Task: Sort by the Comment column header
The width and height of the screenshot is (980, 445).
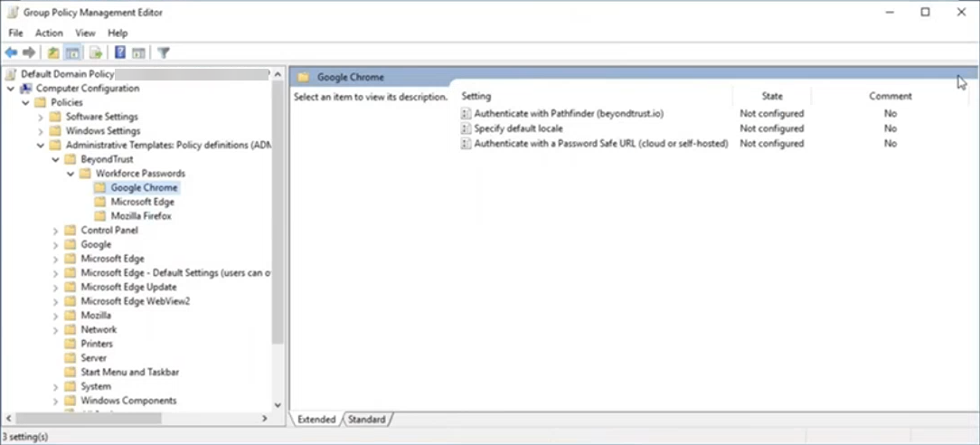Action: [x=890, y=96]
